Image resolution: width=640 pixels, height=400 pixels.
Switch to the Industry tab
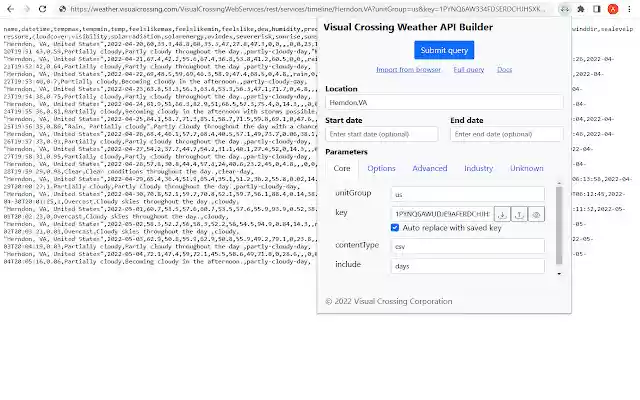pyautogui.click(x=478, y=168)
